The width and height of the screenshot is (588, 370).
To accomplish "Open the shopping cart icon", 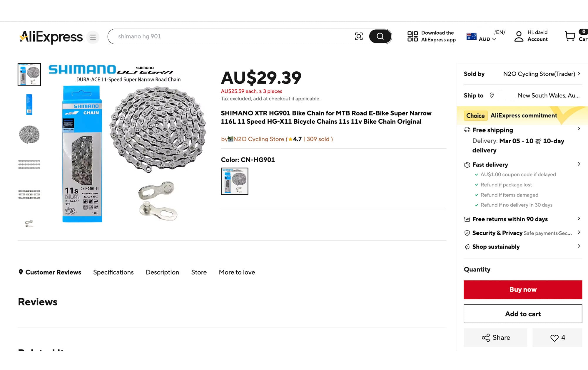I will tap(570, 36).
